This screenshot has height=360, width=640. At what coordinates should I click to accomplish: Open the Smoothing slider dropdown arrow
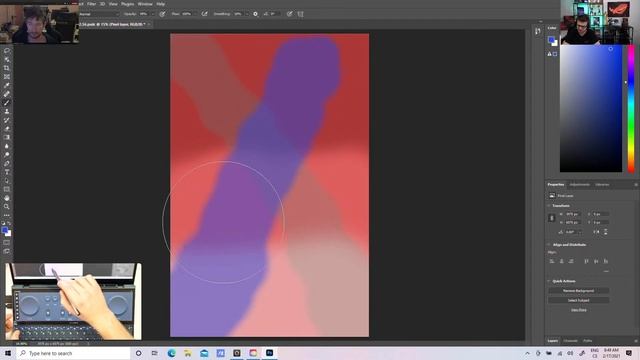(247, 14)
